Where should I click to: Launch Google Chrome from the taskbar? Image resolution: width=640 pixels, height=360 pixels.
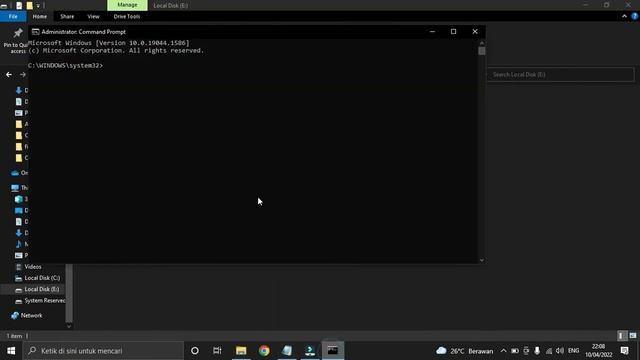coord(264,351)
